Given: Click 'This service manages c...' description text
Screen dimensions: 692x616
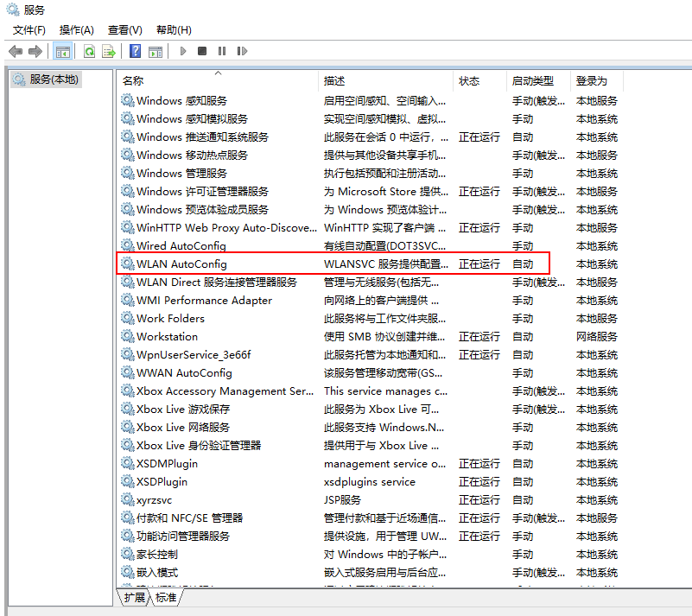Looking at the screenshot, I should tap(385, 391).
